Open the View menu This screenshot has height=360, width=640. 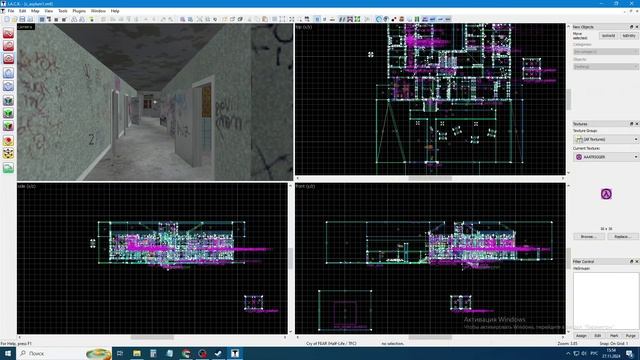(x=49, y=11)
